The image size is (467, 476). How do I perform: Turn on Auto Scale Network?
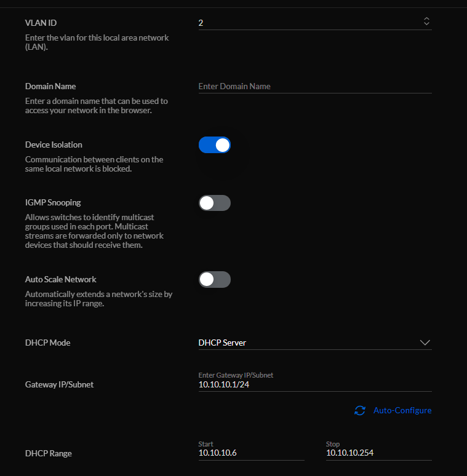214,279
